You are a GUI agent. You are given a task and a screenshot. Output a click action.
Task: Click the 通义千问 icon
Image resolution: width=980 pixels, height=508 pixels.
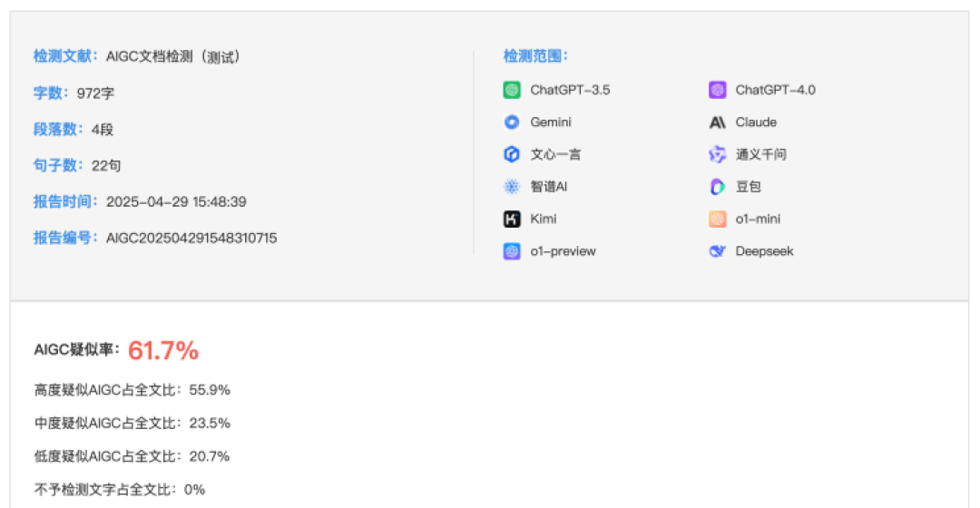[718, 154]
